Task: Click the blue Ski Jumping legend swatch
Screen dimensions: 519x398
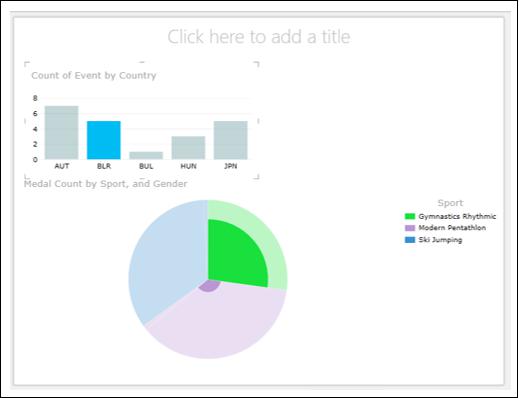Action: coord(410,240)
